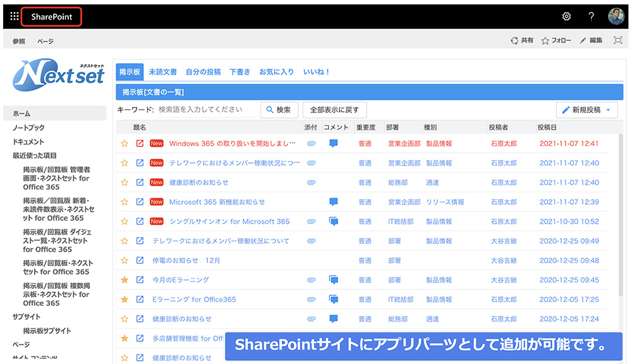This screenshot has width=632, height=364.
Task: Click the attachment clip on the 2021-11-07 12:40 総務部 row
Action: [311, 183]
